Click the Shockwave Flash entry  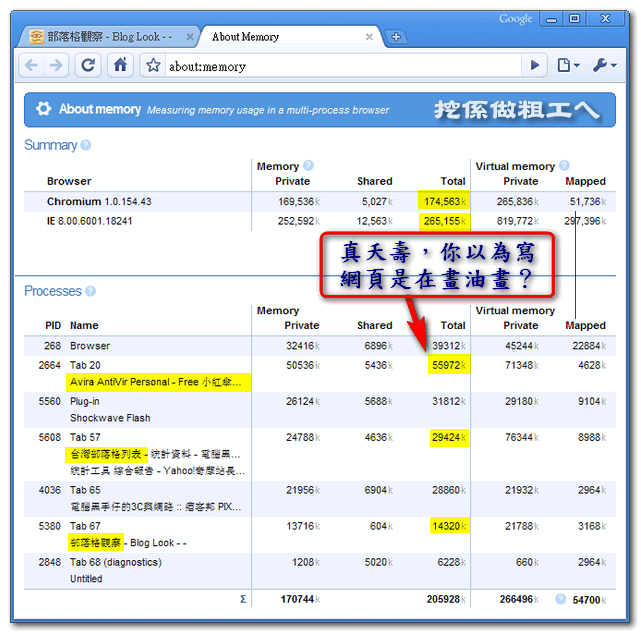click(110, 418)
